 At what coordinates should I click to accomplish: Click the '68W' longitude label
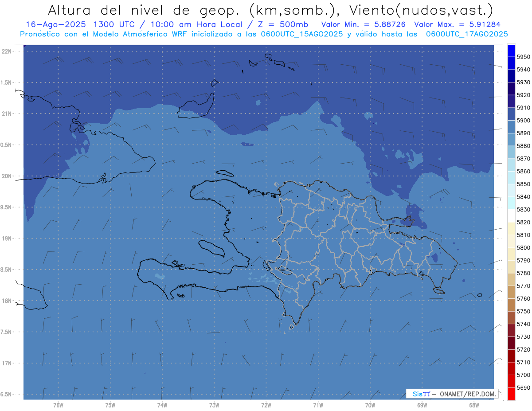click(x=474, y=405)
